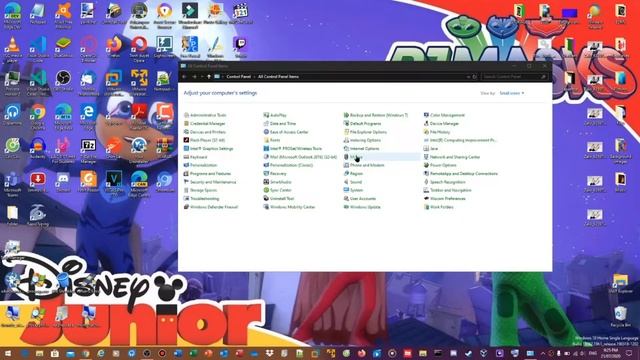Open Security and Maintenance
The height and width of the screenshot is (360, 640).
210,182
